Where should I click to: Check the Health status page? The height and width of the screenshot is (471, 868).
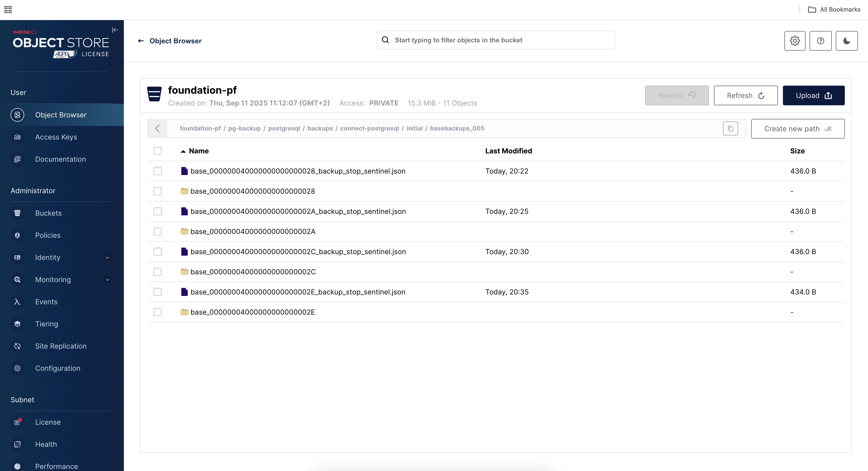tap(46, 444)
